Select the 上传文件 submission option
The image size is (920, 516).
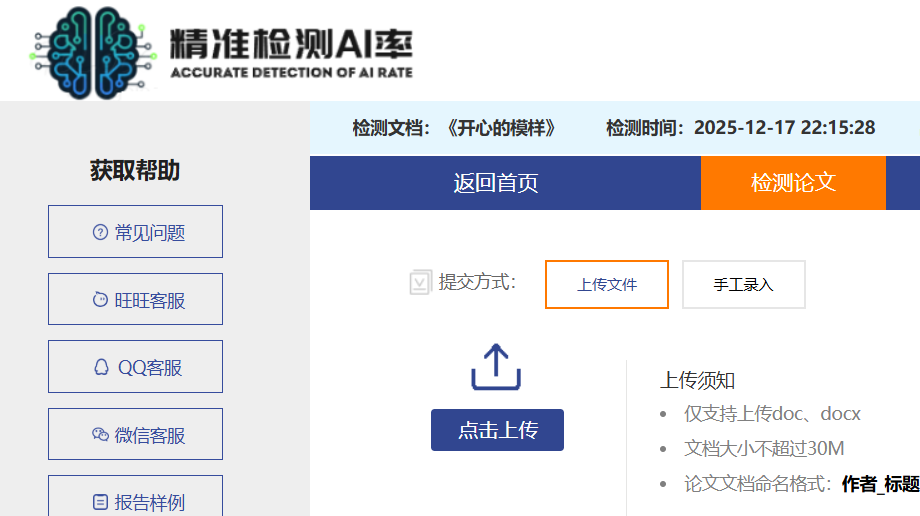coord(607,285)
